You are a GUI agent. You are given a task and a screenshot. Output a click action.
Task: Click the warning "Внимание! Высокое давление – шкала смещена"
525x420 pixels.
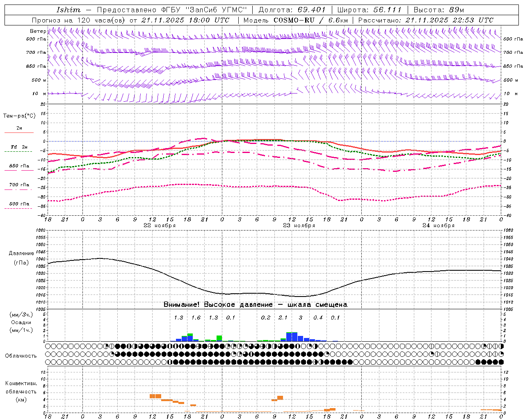pyautogui.click(x=256, y=304)
